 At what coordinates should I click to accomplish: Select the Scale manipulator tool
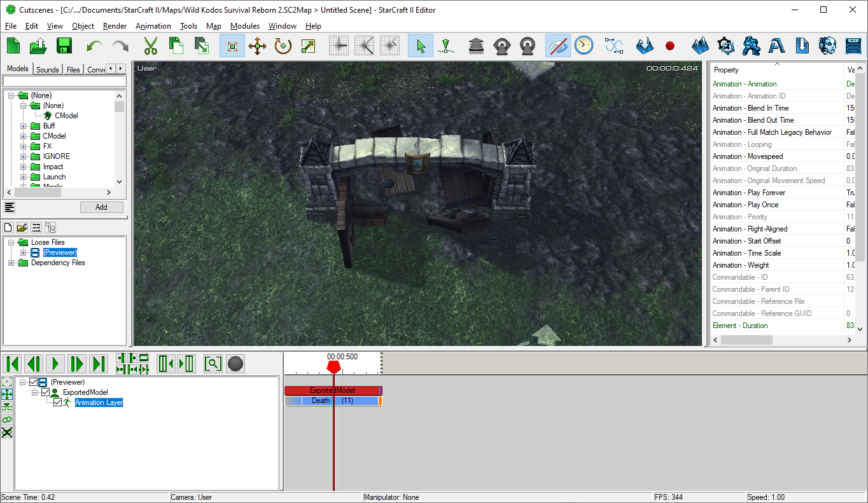(308, 45)
